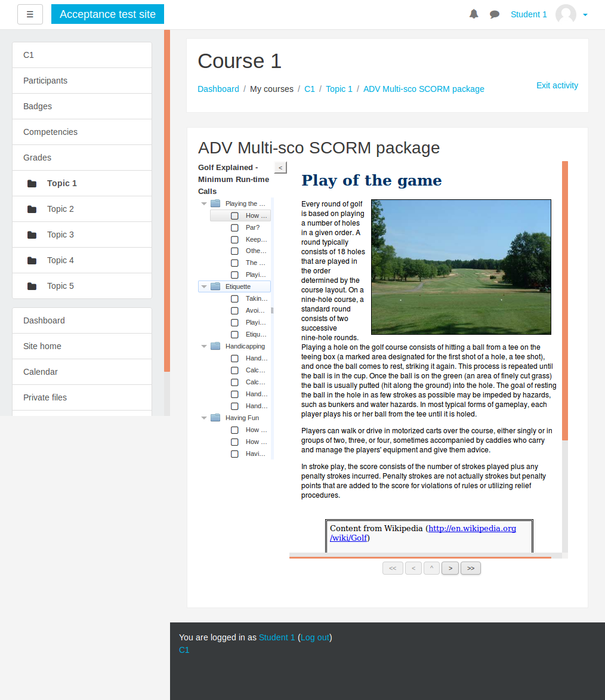Open the user menu dropdown arrow

click(x=585, y=15)
